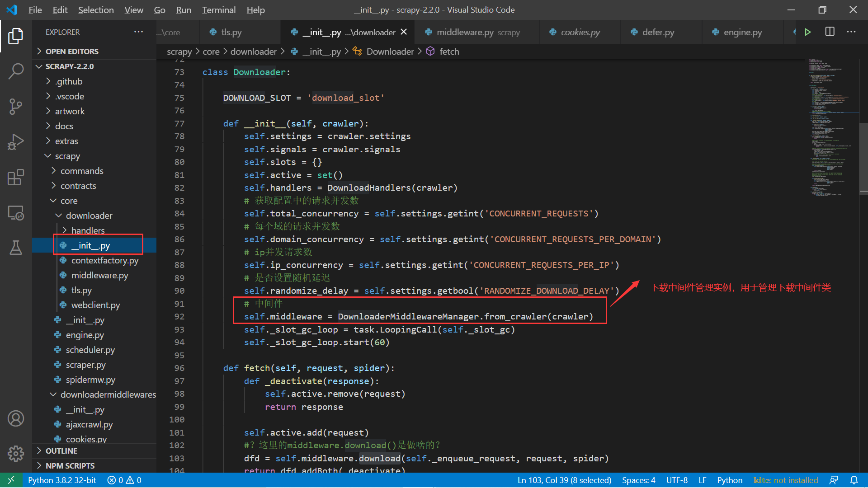Click VS Code logo in title bar
The image size is (868, 488).
point(12,9)
